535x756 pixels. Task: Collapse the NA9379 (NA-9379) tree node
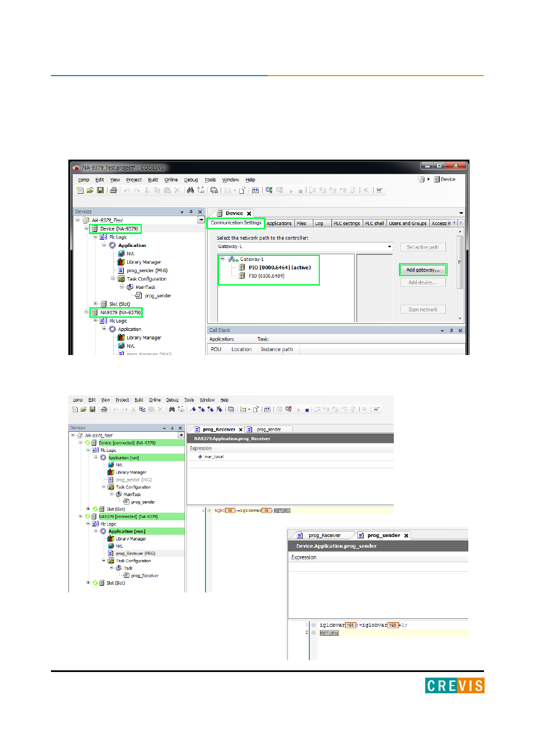(x=86, y=312)
